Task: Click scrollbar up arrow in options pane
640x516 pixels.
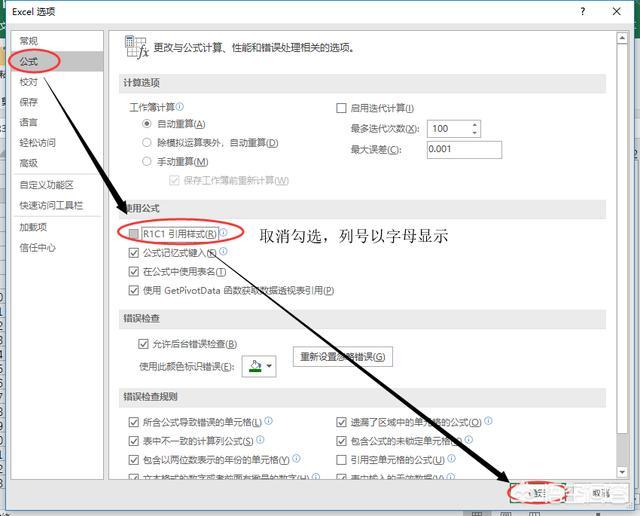Action: tap(622, 38)
